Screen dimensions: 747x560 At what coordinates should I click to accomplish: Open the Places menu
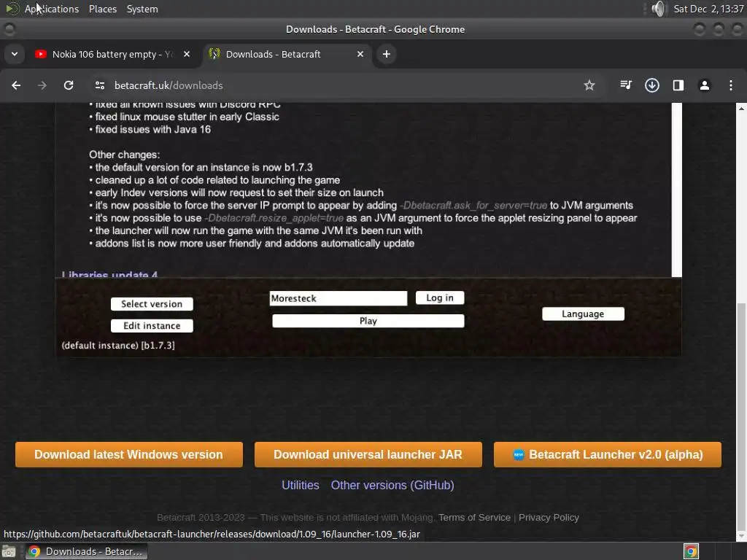(x=103, y=9)
